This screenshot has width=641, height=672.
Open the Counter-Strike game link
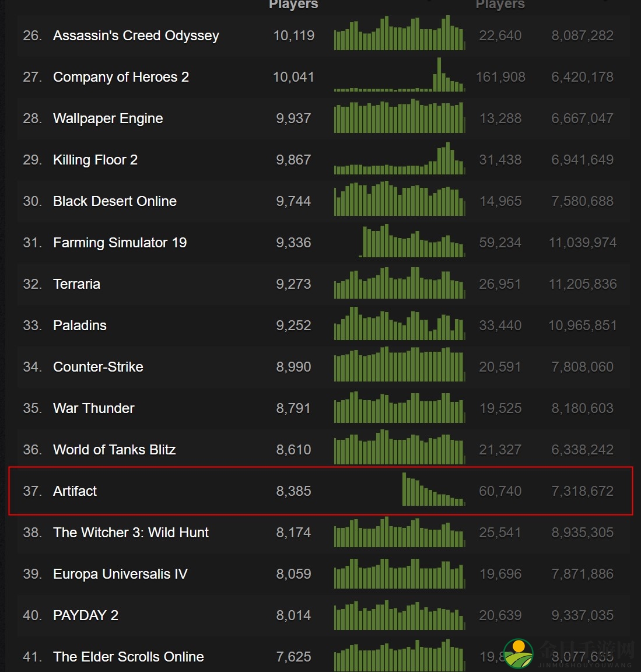98,367
